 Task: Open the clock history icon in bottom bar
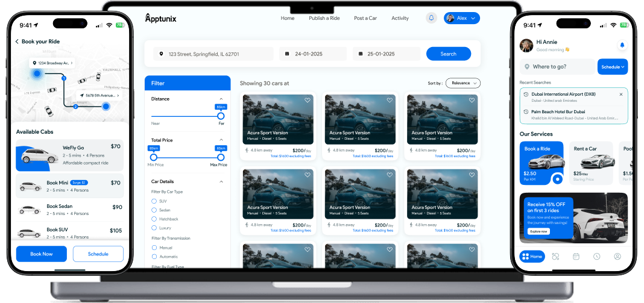click(x=596, y=256)
